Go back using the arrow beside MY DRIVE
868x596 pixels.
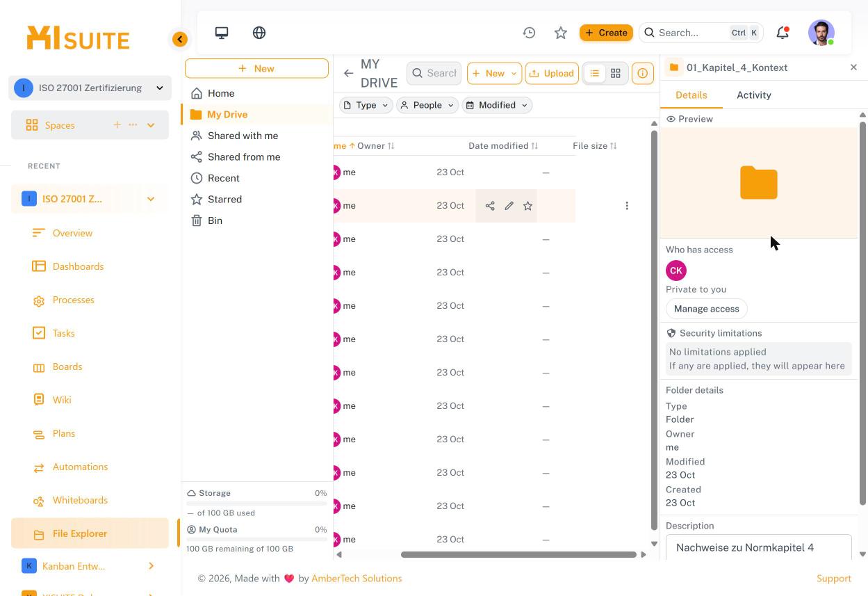[x=348, y=73]
